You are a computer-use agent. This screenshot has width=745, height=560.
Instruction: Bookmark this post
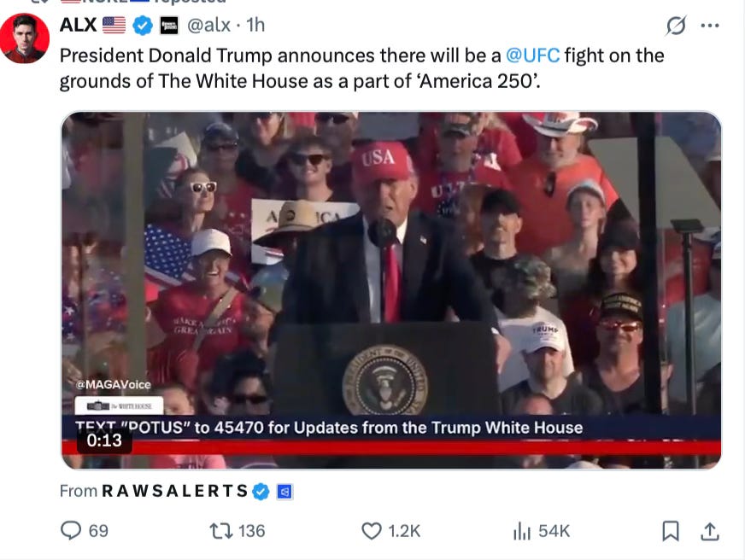[x=671, y=531]
